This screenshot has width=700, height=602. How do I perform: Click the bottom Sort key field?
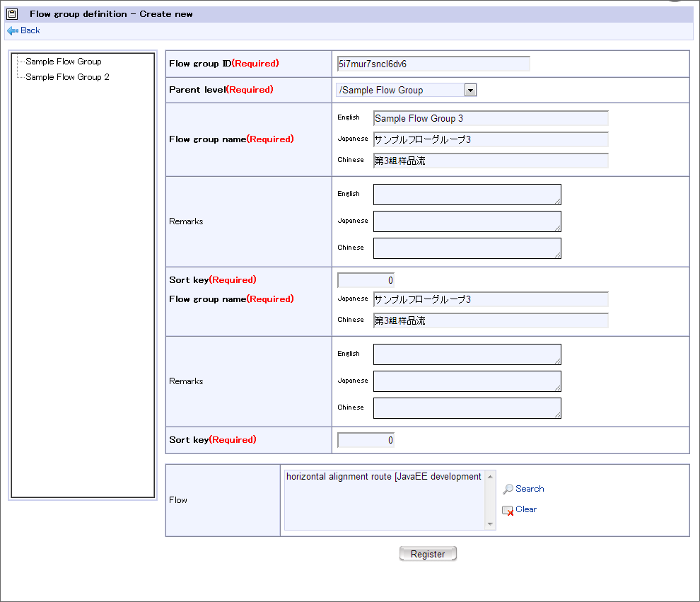coord(366,440)
